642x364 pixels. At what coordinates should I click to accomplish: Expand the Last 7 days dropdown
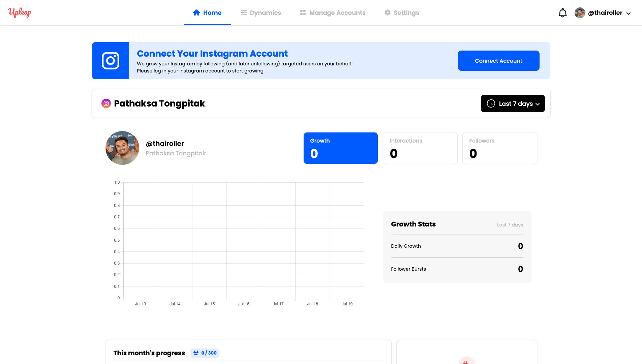513,103
